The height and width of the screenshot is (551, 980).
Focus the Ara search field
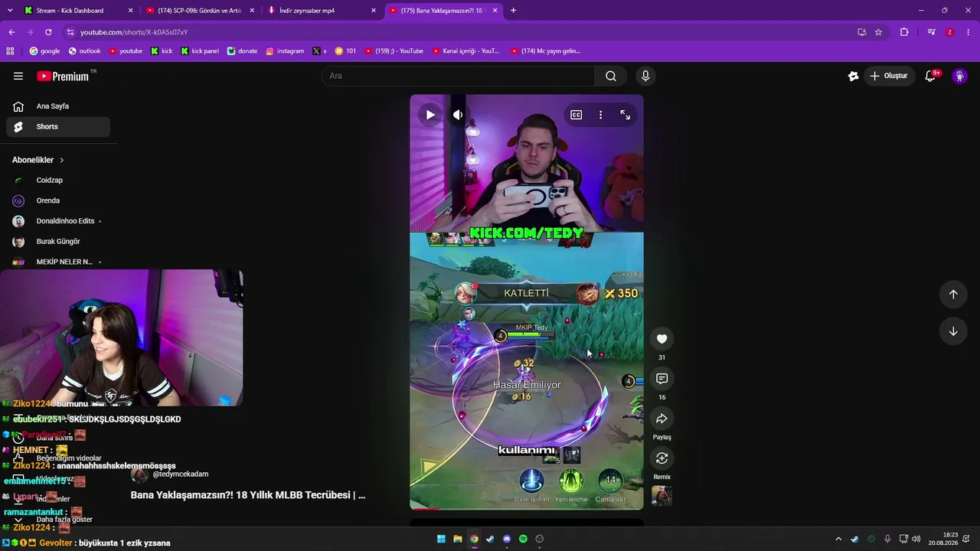[x=459, y=76]
